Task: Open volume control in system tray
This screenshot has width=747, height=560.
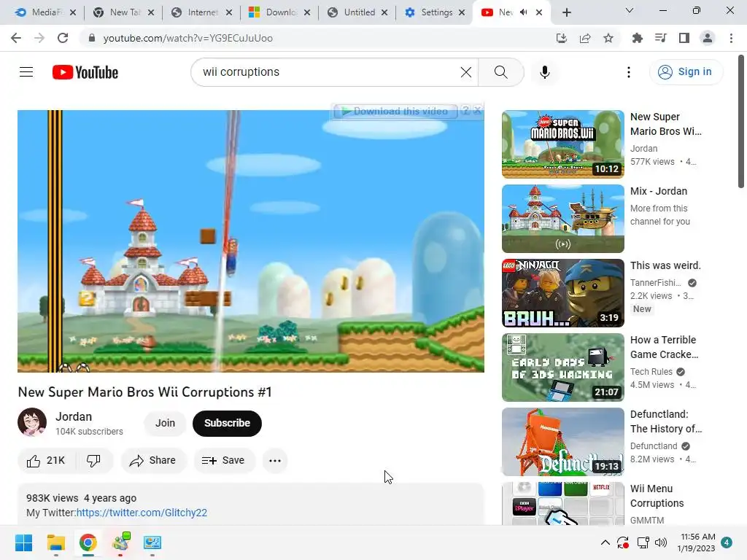Action: click(x=661, y=542)
